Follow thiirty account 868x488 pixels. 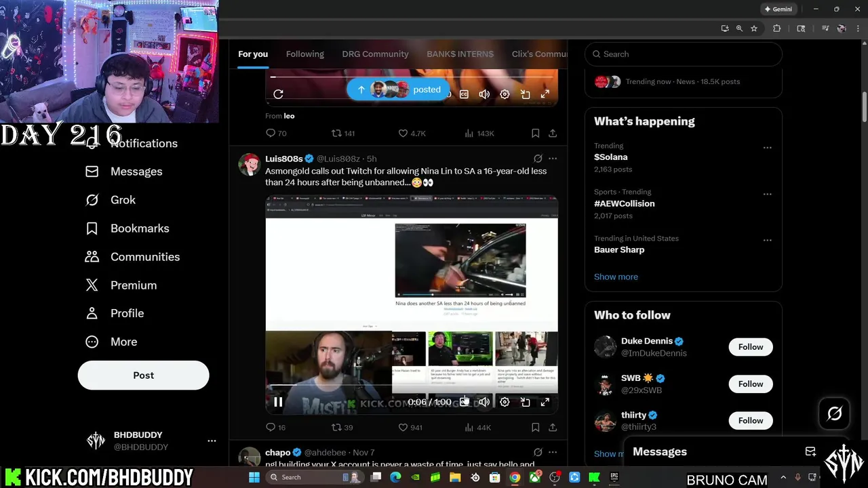pyautogui.click(x=751, y=421)
